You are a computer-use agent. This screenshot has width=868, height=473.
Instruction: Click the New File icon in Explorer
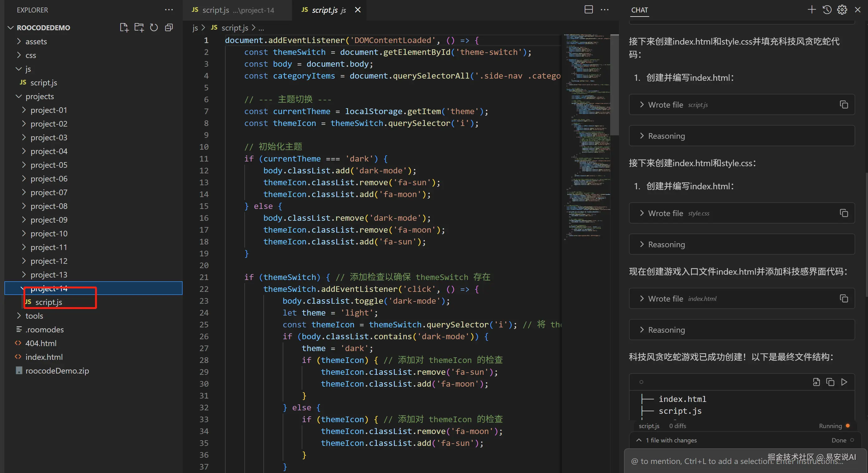coord(124,28)
